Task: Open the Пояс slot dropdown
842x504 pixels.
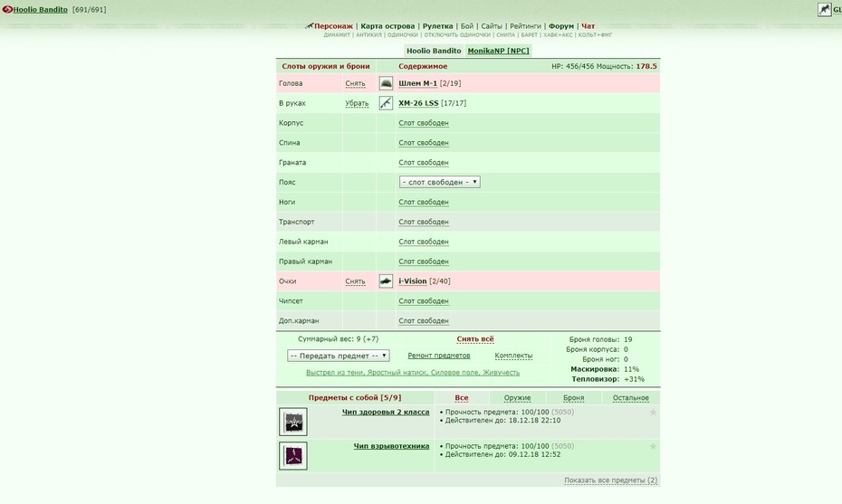Action: 440,182
